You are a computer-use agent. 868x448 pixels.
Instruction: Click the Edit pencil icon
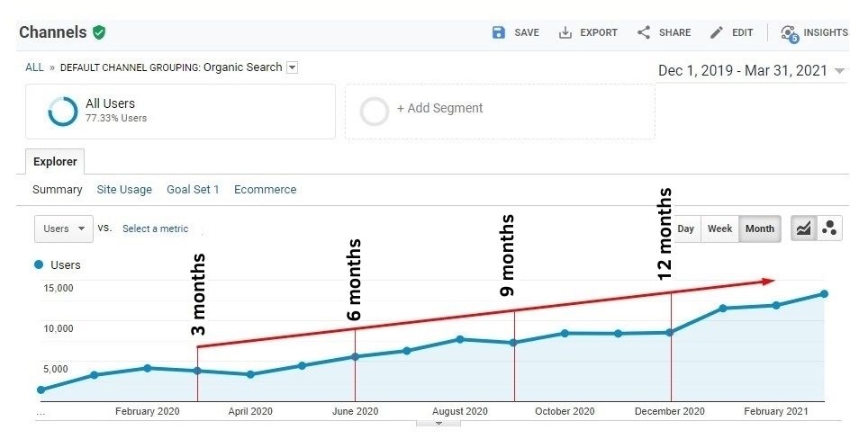click(x=717, y=32)
